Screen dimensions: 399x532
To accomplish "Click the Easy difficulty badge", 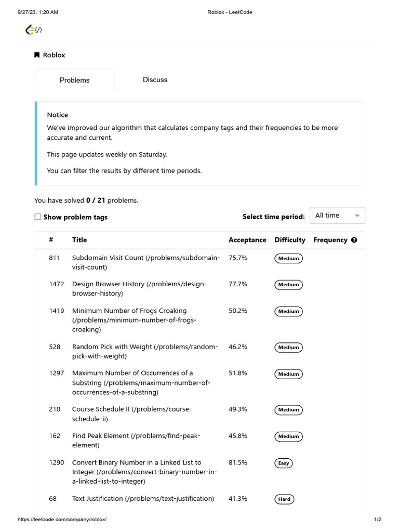I will (x=284, y=463).
